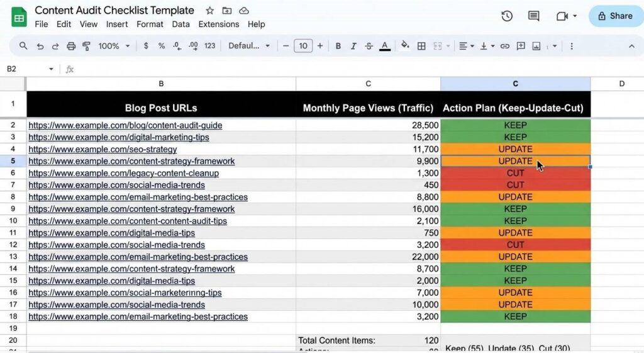The height and width of the screenshot is (353, 644).
Task: Click the merge cells icon
Action: click(438, 46)
